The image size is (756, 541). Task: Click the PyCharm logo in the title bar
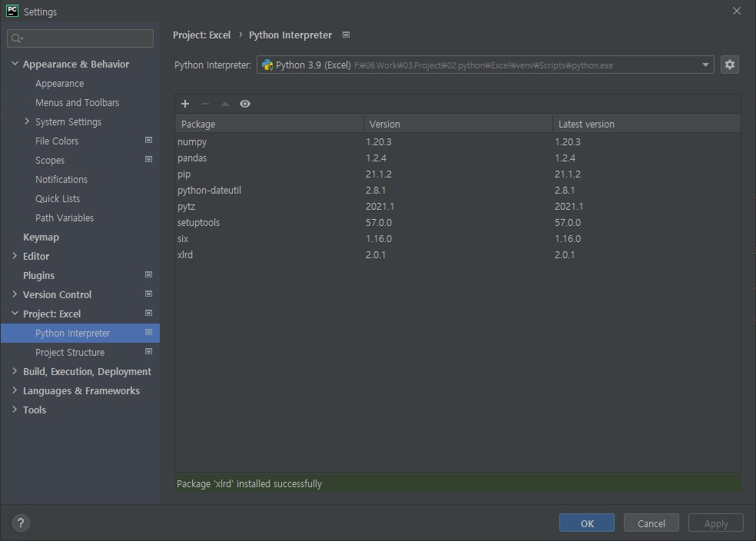pos(12,11)
